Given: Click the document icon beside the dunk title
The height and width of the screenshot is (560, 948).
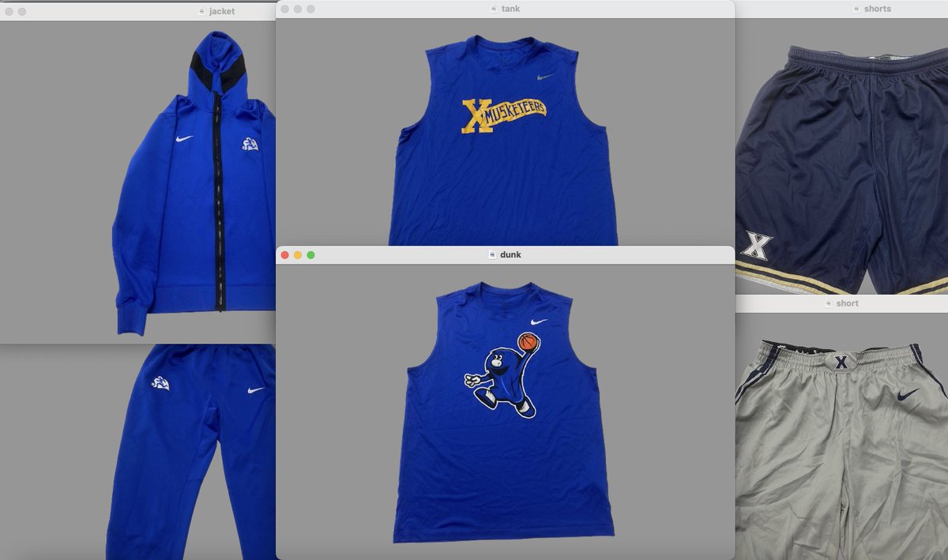Looking at the screenshot, I should (x=494, y=254).
